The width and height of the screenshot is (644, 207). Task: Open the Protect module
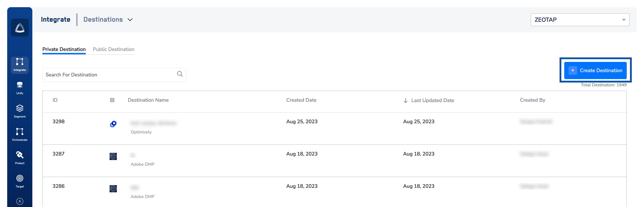20,158
